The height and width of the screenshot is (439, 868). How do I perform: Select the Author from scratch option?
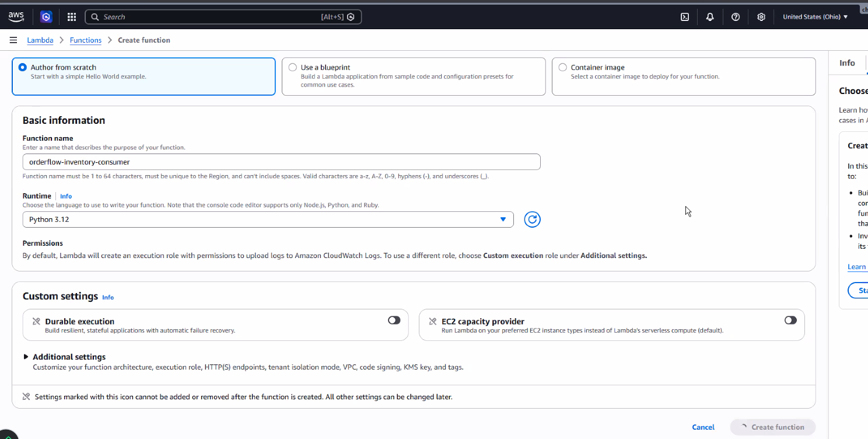tap(143, 76)
